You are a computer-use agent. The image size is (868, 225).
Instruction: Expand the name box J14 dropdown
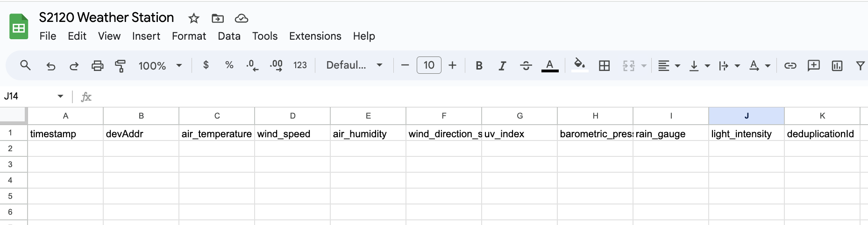click(x=60, y=96)
